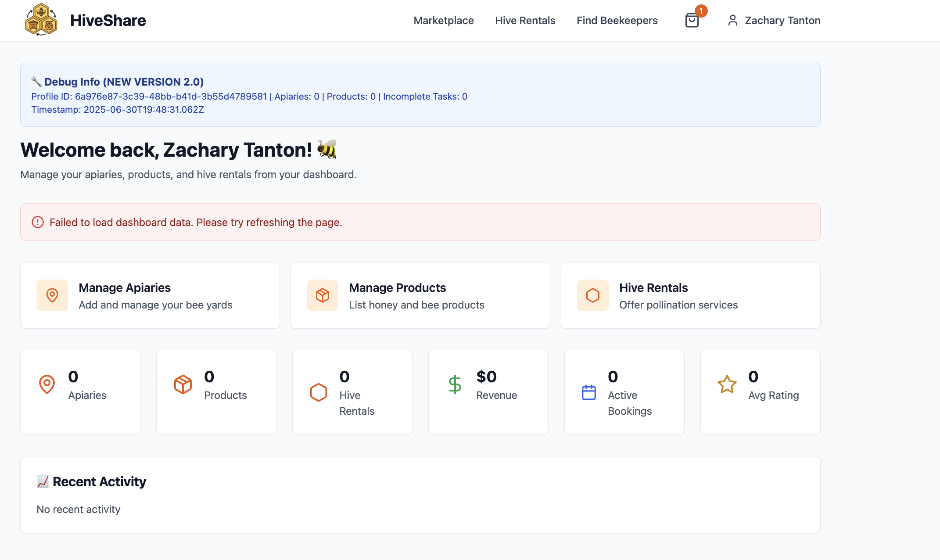Select the Manage Products card title
940x560 pixels.
click(x=397, y=288)
